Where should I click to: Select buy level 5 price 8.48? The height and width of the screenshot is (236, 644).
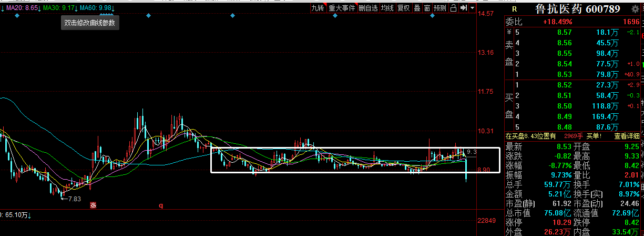564,127
